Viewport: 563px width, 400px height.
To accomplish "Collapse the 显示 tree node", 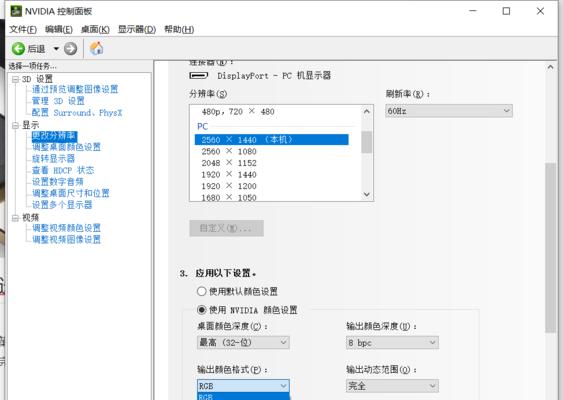I will coord(15,125).
